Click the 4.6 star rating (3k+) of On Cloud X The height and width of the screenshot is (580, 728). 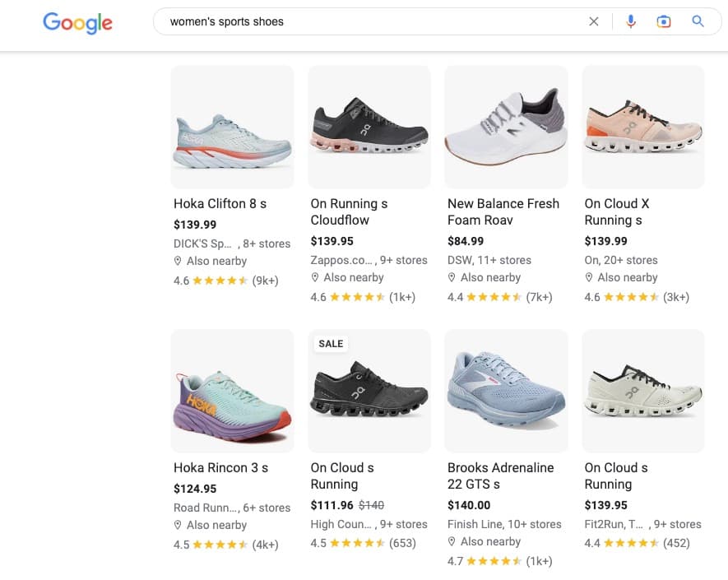[637, 297]
